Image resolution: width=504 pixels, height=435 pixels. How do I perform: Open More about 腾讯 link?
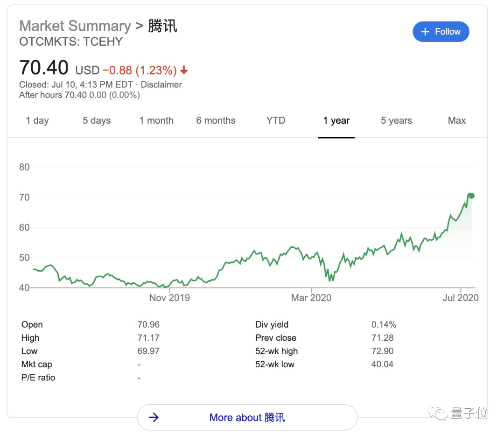click(x=247, y=417)
